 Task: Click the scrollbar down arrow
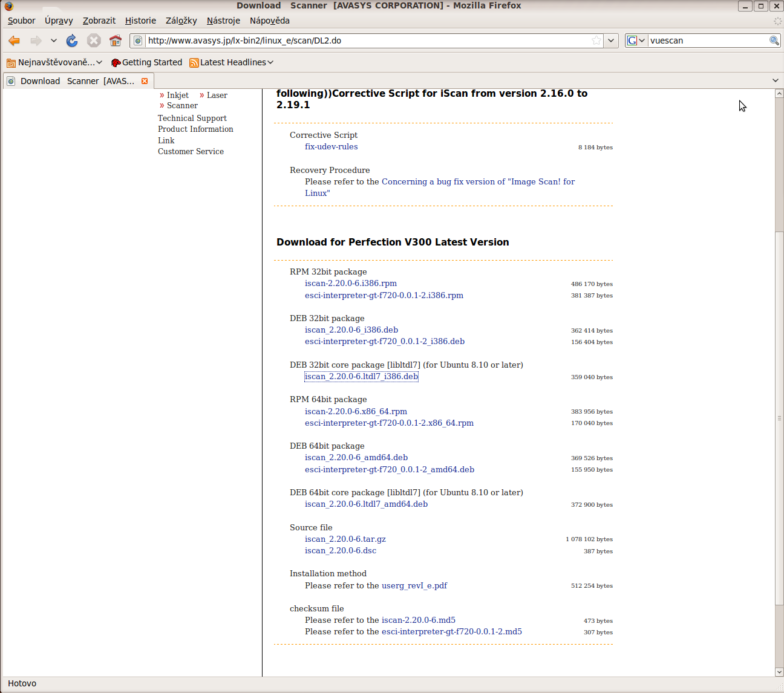click(x=779, y=672)
